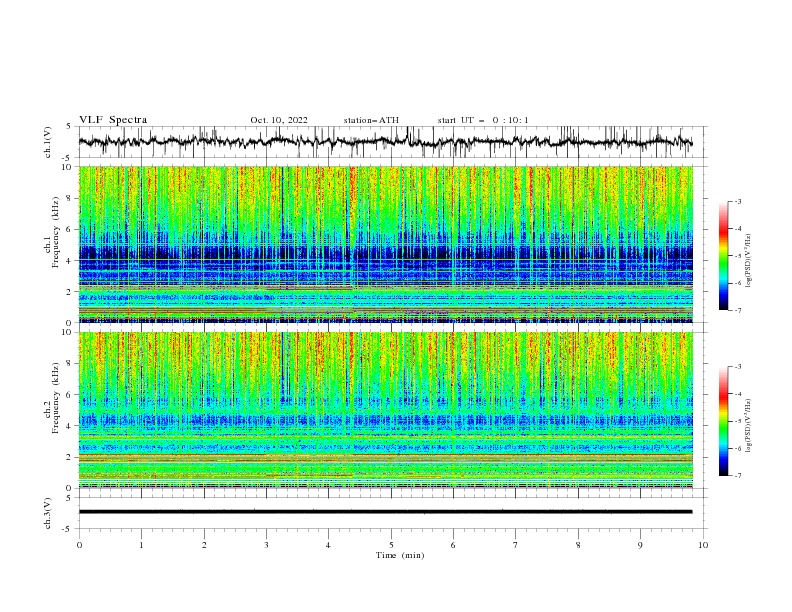Screen dimensions: 792x612
Task: Click the "ch.1(V)" waveform axis label
Action: 48,142
